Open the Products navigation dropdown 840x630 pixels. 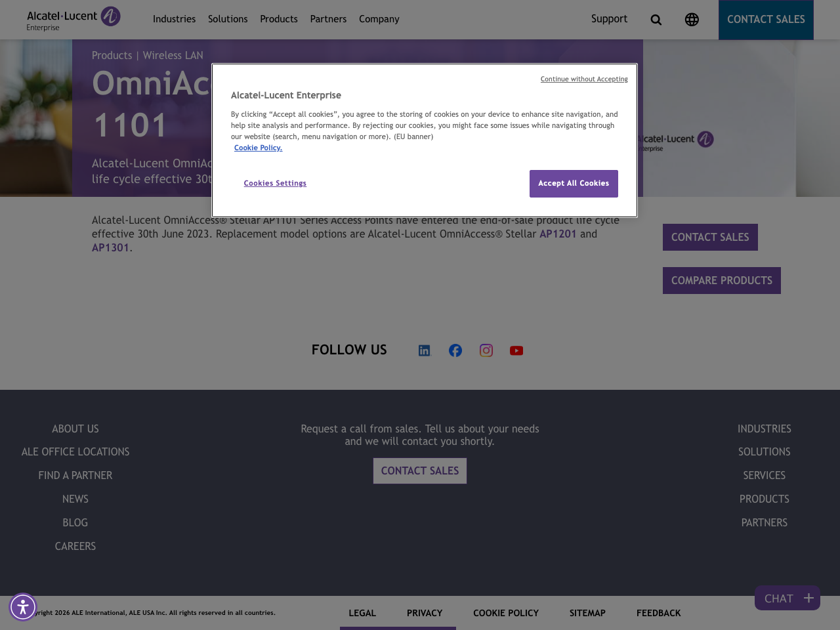tap(278, 18)
